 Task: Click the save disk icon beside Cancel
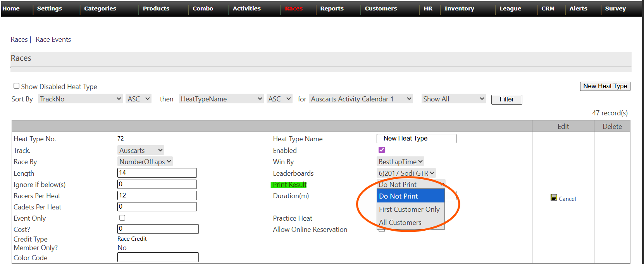(553, 197)
